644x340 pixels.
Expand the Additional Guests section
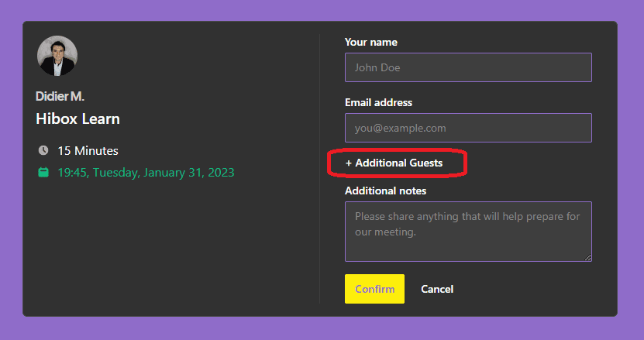click(394, 163)
